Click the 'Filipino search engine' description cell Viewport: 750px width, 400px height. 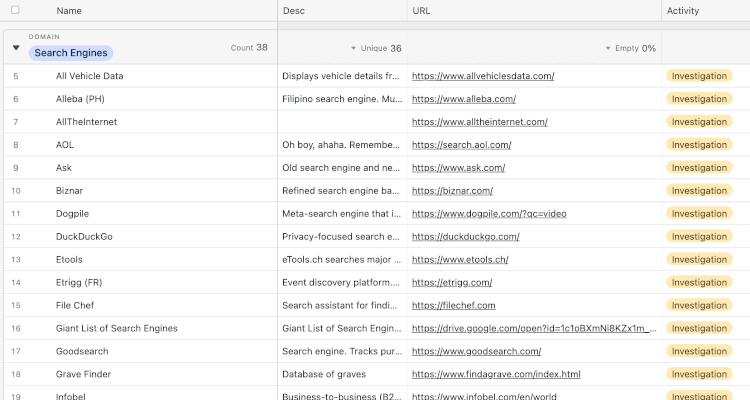[x=342, y=99]
